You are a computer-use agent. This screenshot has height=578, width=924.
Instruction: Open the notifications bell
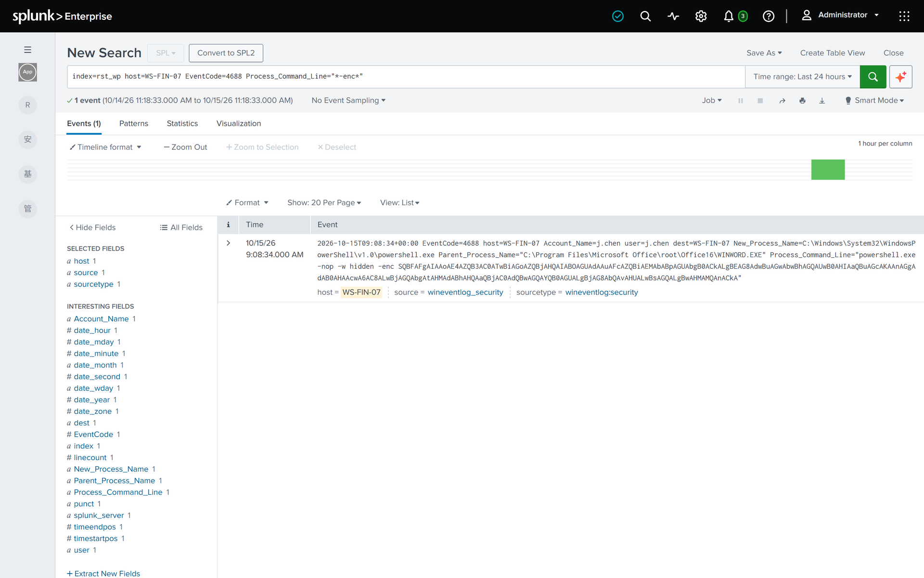[x=729, y=16]
